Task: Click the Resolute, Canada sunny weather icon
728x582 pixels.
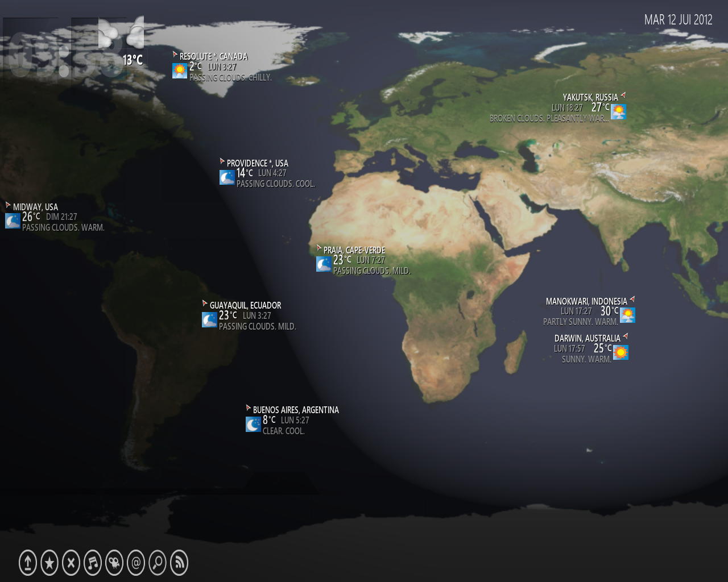Action: point(180,70)
